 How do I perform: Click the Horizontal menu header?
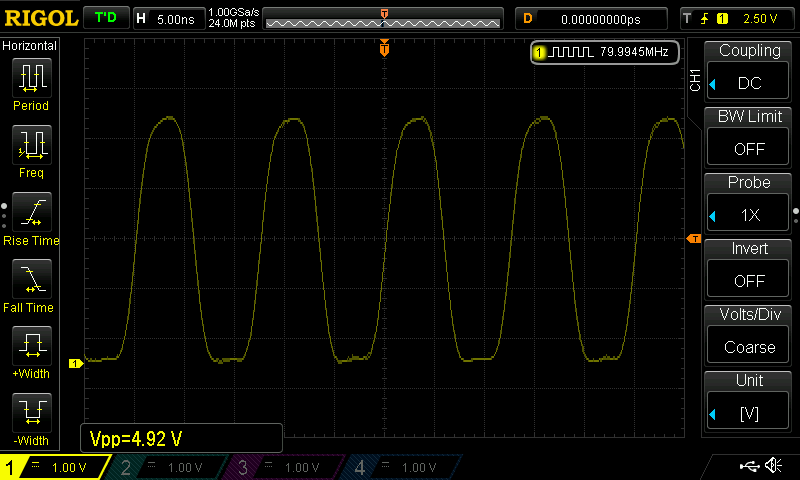(30, 46)
